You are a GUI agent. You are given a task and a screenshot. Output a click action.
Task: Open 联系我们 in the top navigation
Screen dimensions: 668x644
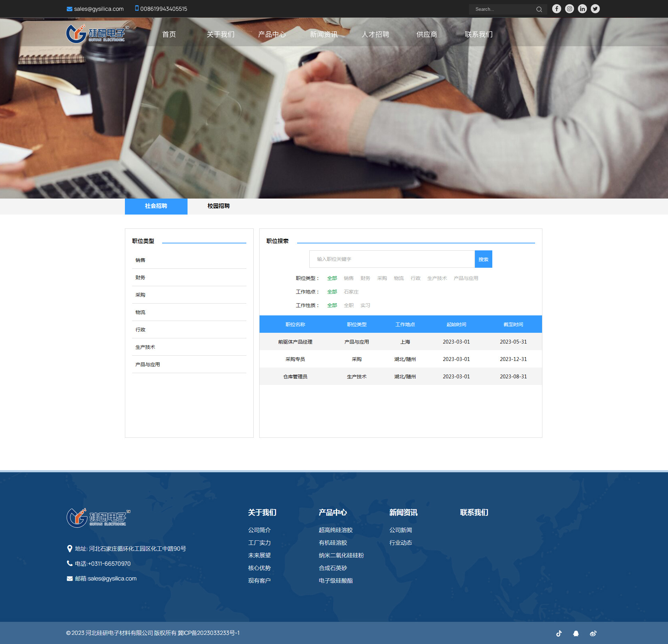coord(479,34)
